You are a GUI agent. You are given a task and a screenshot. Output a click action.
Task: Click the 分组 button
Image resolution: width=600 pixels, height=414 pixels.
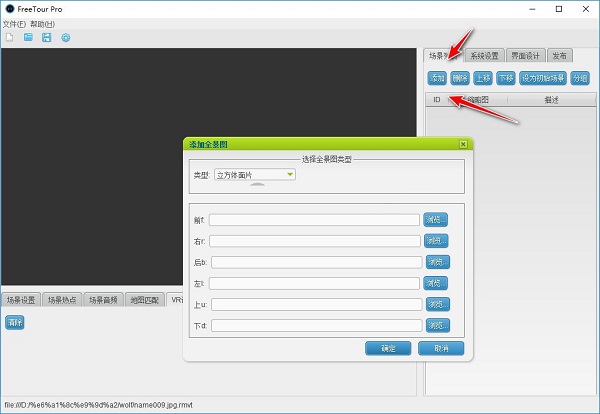[x=580, y=78]
